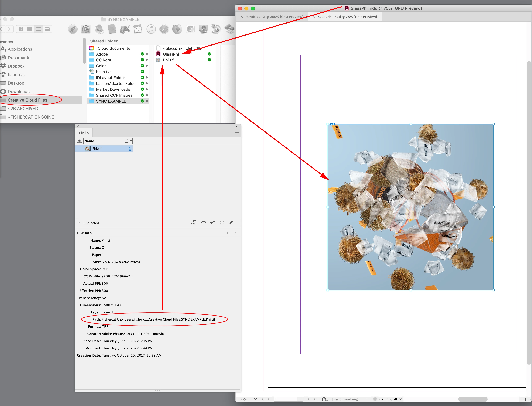Click the horizontal scrollbar in InDesign window
This screenshot has width=532, height=406.
(473, 399)
